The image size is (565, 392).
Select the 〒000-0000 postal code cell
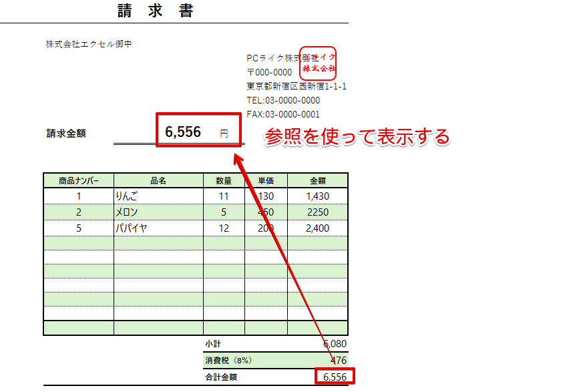(x=269, y=72)
